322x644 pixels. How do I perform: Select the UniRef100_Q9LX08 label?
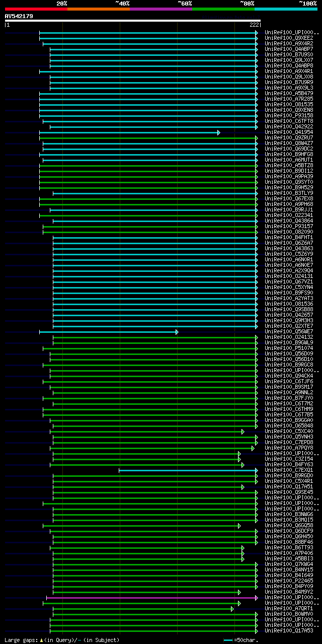(289, 77)
